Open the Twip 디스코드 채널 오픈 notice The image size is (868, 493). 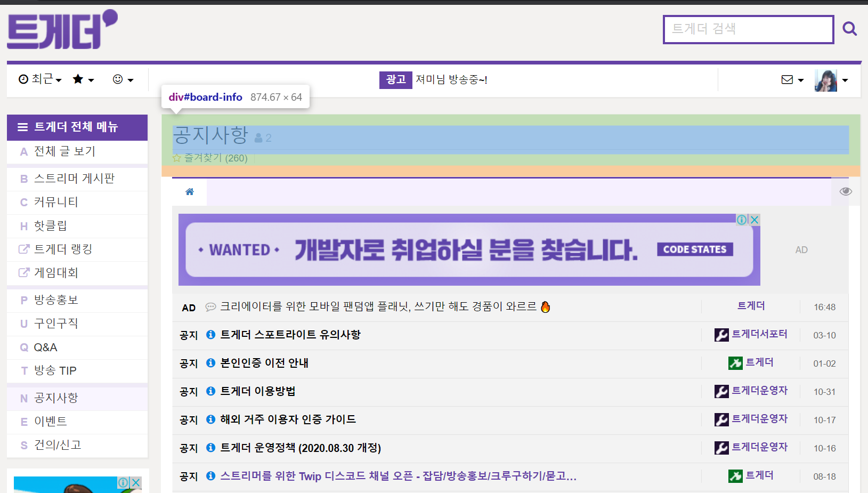399,476
